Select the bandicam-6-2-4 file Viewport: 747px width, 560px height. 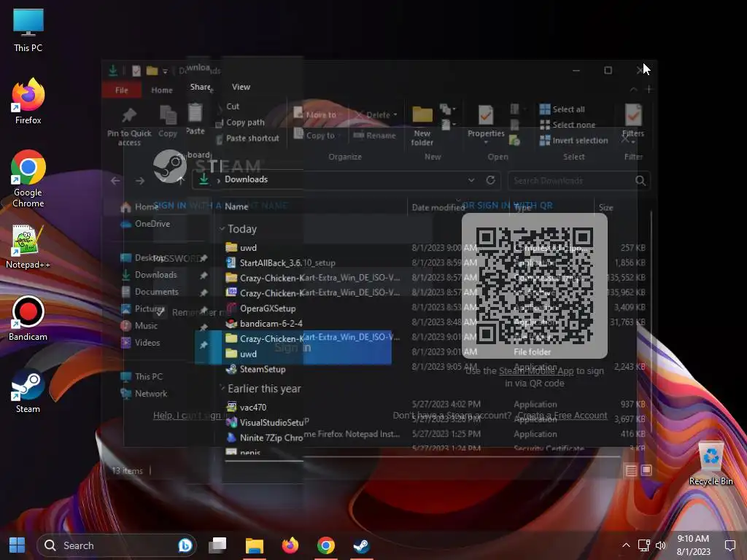tap(264, 323)
